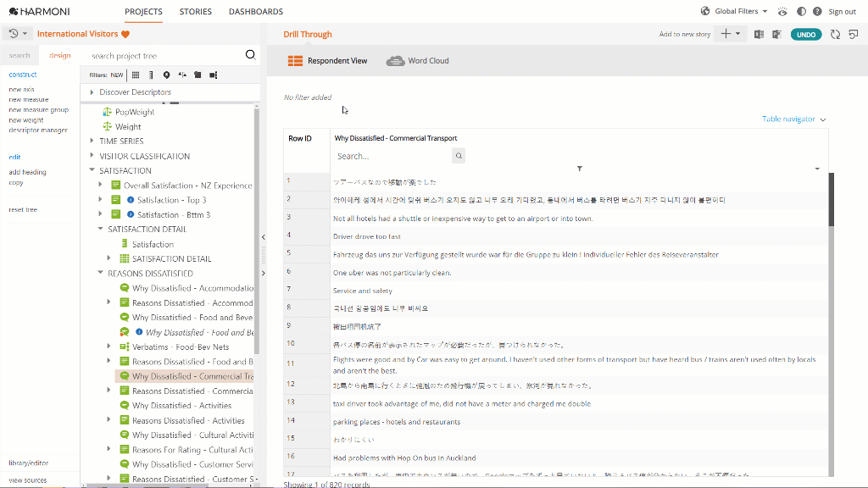The width and height of the screenshot is (868, 488).
Task: Open dropdown arrow next to plus button
Action: point(738,34)
